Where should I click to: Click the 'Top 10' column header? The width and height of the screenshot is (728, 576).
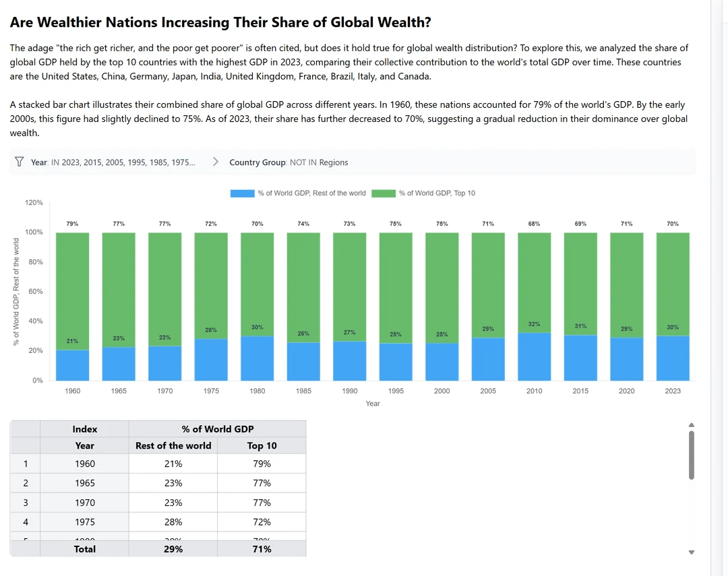point(262,445)
